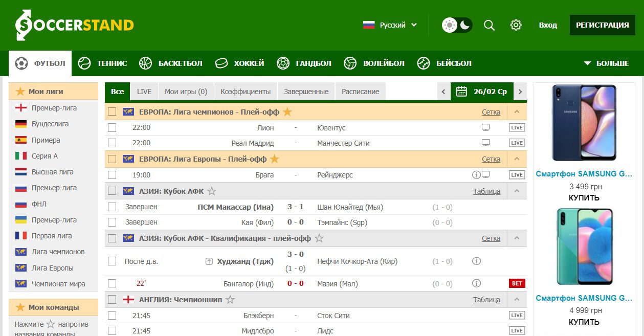Viewport: 644px width, 336px height.
Task: Switch to the Мои игры (0) tab
Action: point(186,92)
